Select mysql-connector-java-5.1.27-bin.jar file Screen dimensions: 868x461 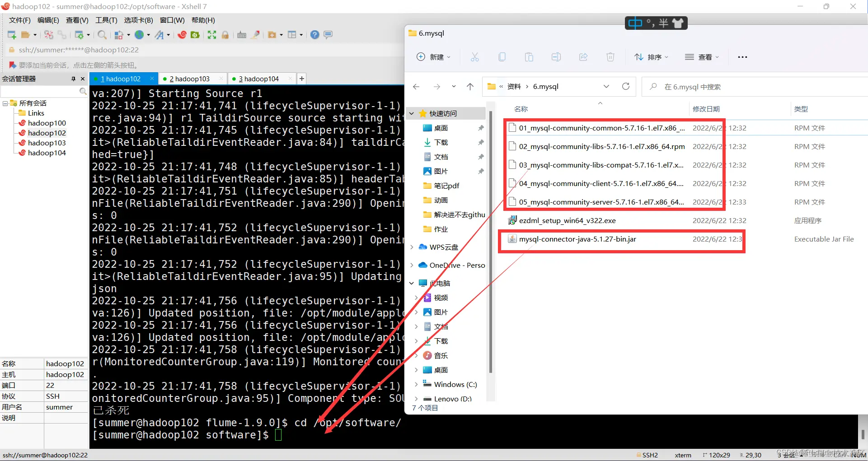pos(577,239)
